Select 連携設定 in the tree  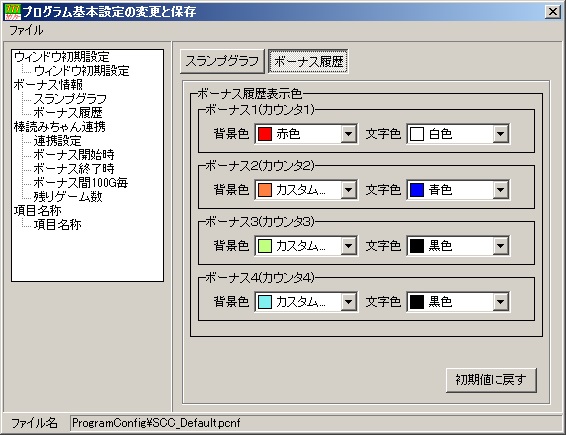pos(57,140)
